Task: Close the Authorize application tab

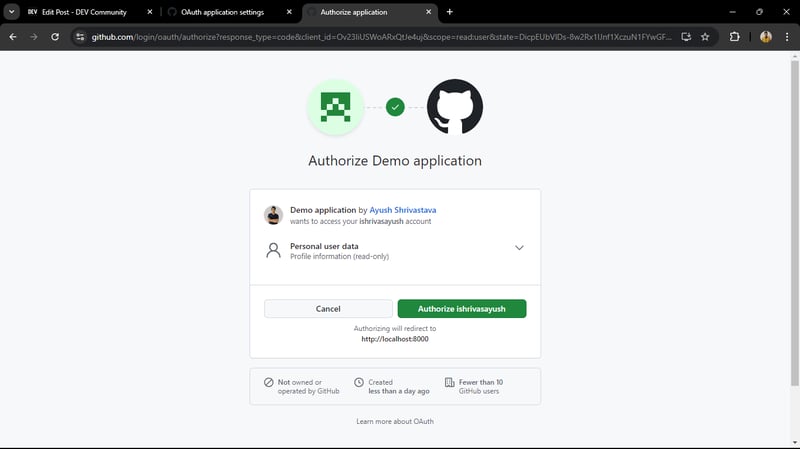Action: point(428,12)
